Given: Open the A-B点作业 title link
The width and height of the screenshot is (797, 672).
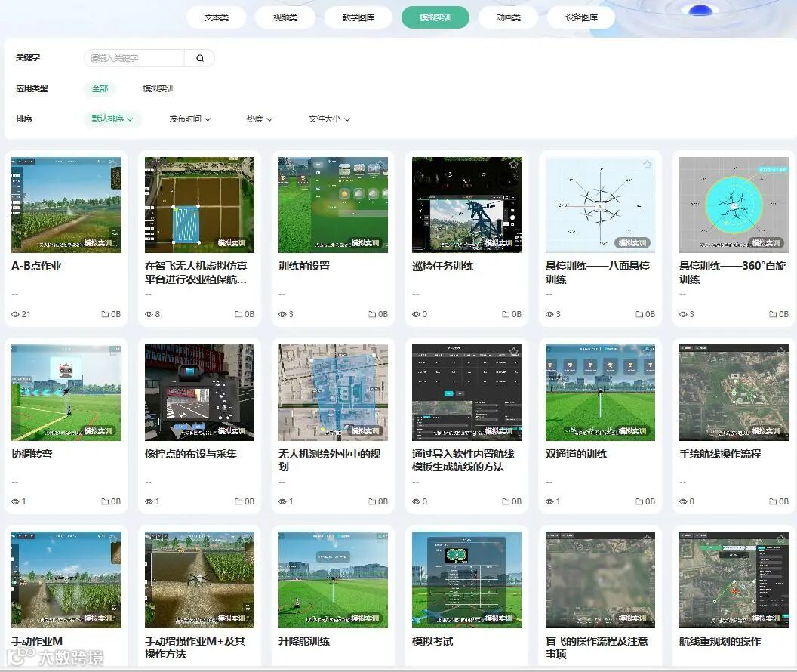Looking at the screenshot, I should [x=36, y=266].
